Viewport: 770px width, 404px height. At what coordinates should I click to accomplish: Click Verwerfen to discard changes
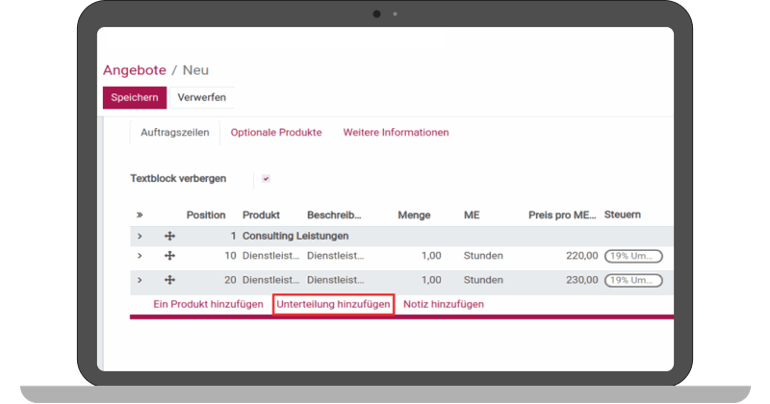coord(201,98)
